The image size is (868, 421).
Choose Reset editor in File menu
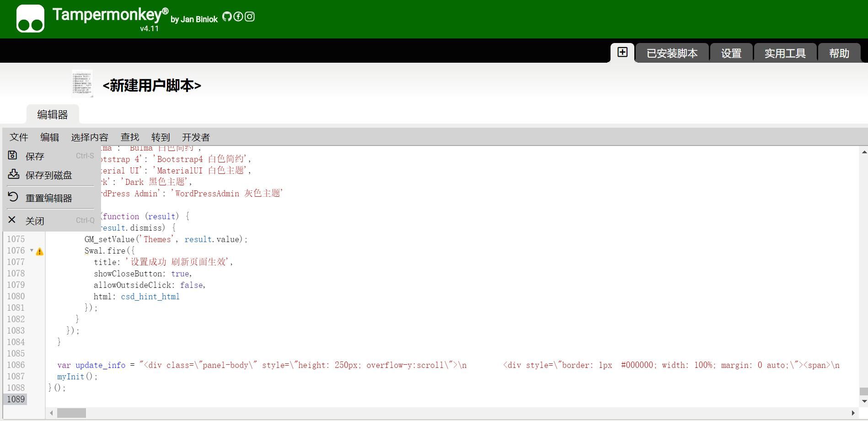[x=48, y=198]
